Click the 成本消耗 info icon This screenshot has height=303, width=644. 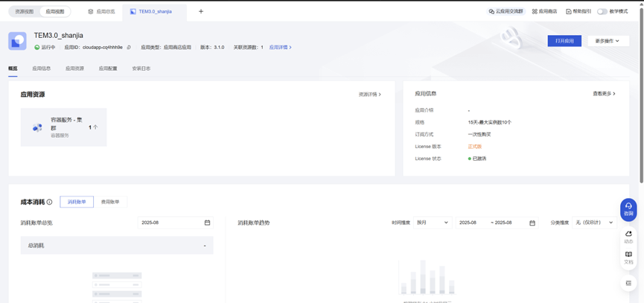point(50,202)
